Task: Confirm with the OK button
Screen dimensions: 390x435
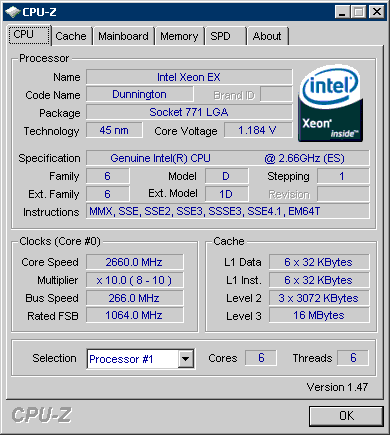Action: pos(346,416)
